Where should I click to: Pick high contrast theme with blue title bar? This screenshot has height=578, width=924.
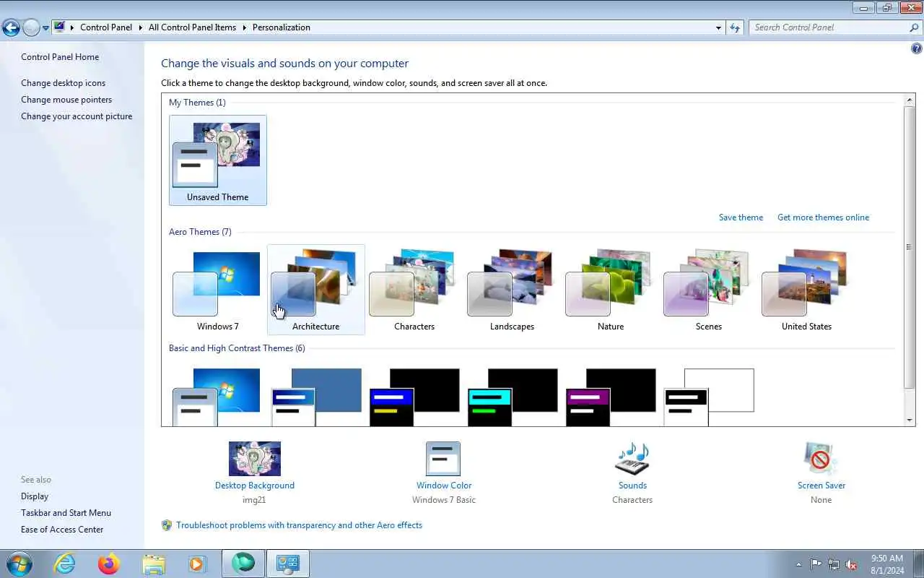414,397
